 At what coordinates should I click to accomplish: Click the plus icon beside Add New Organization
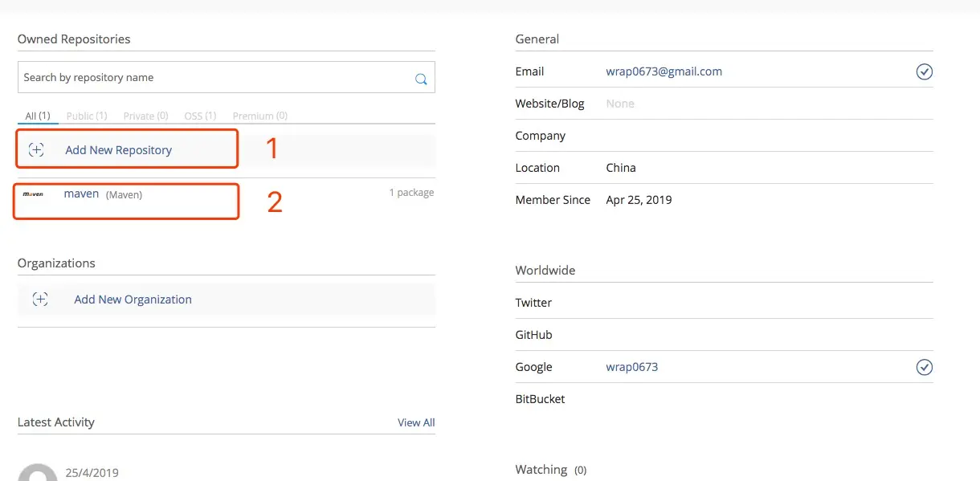click(x=40, y=300)
